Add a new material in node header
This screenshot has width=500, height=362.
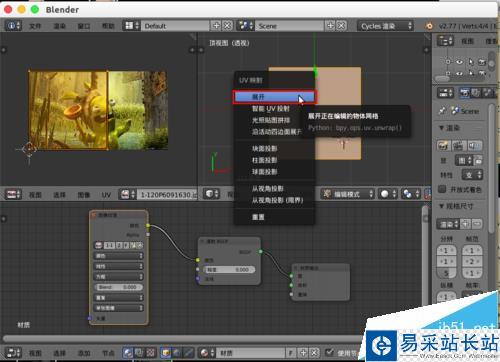[303, 353]
